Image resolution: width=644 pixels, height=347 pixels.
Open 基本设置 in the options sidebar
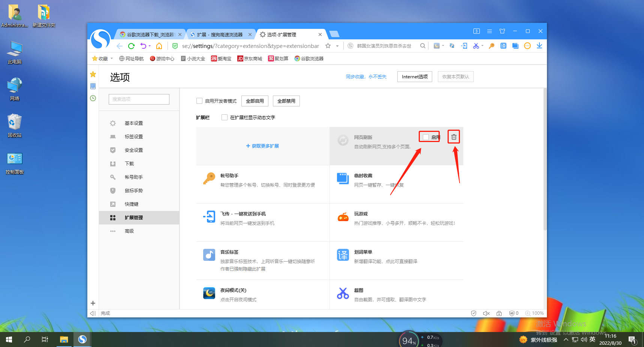(x=134, y=123)
